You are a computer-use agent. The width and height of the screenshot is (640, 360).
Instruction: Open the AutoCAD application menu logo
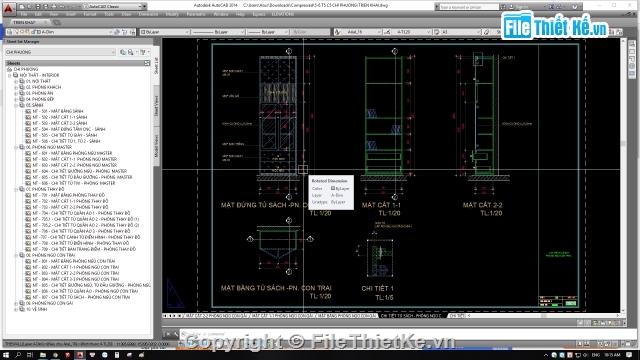coord(8,7)
